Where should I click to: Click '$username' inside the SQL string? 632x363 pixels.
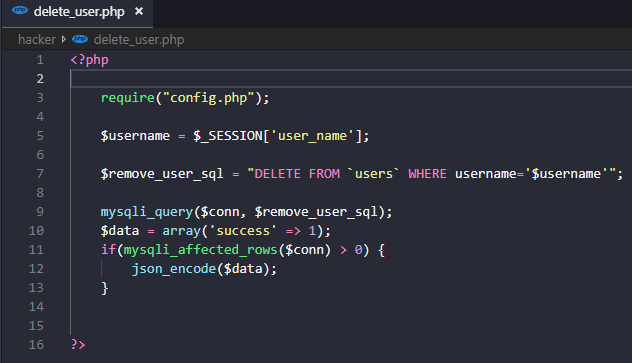pyautogui.click(x=566, y=174)
